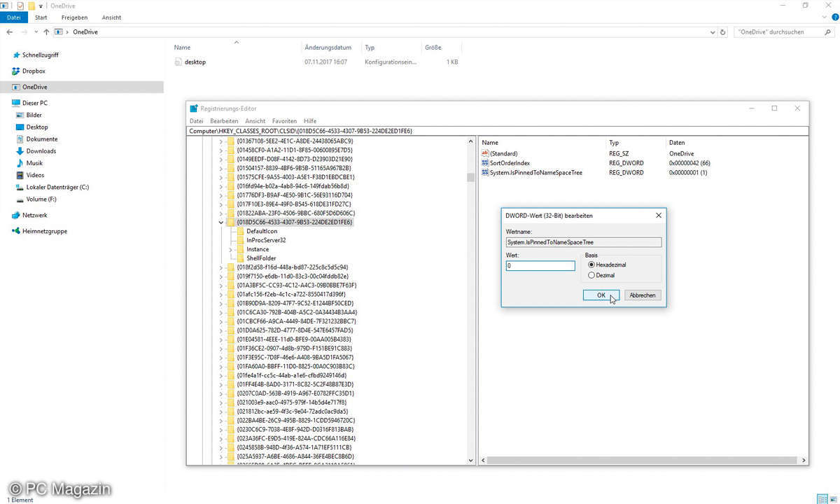Click the Dropbox icon in Explorer sidebar
The image size is (840, 504).
coord(15,71)
